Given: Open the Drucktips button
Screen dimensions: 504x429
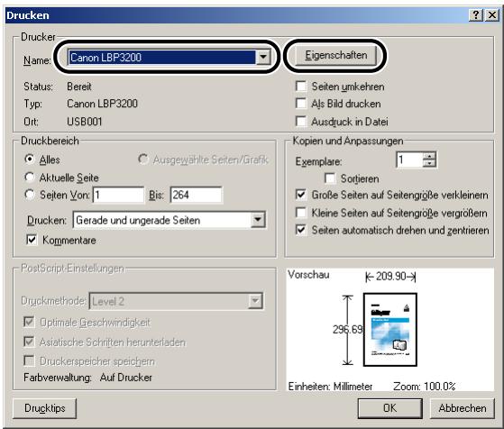Looking at the screenshot, I should [45, 408].
